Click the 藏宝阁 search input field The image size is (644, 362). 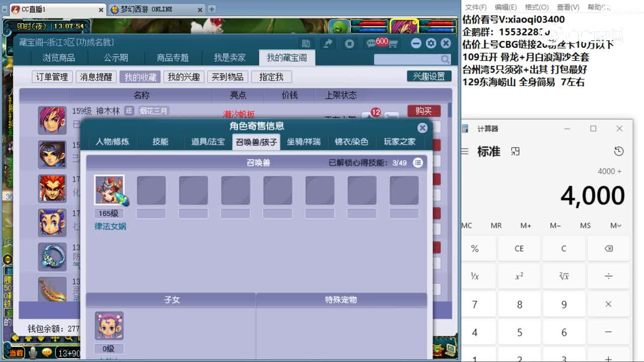(x=408, y=59)
